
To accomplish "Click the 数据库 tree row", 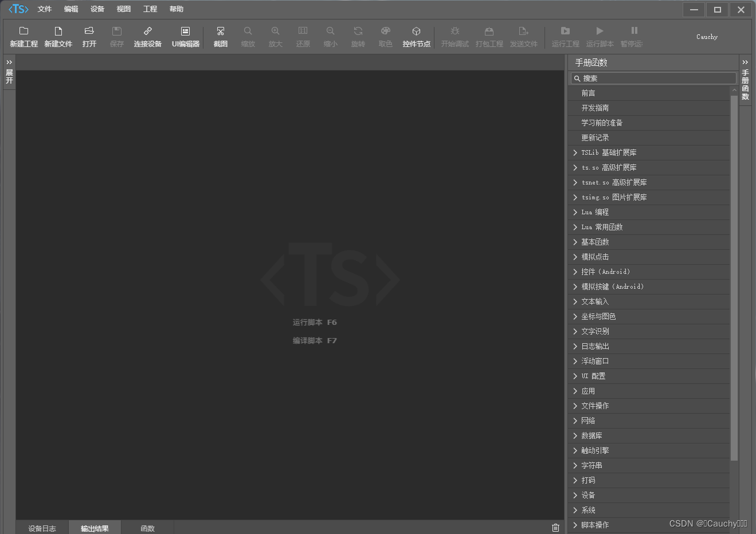I will coord(648,435).
